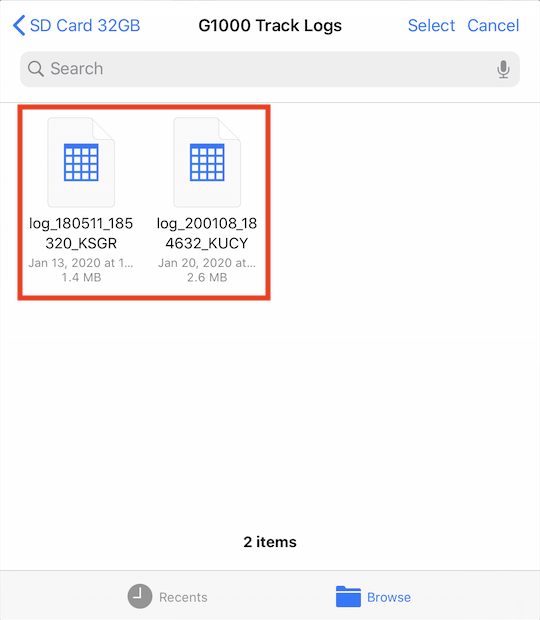
Task: Focus the Search text field
Action: pyautogui.click(x=270, y=69)
